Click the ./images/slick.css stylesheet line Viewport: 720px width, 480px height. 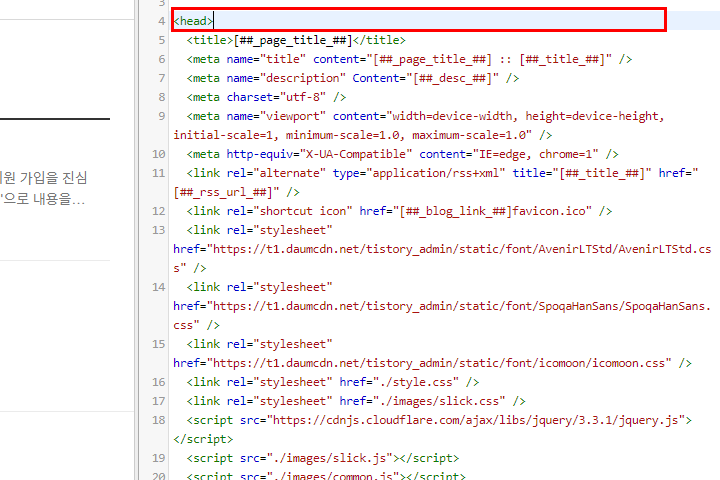coord(356,401)
